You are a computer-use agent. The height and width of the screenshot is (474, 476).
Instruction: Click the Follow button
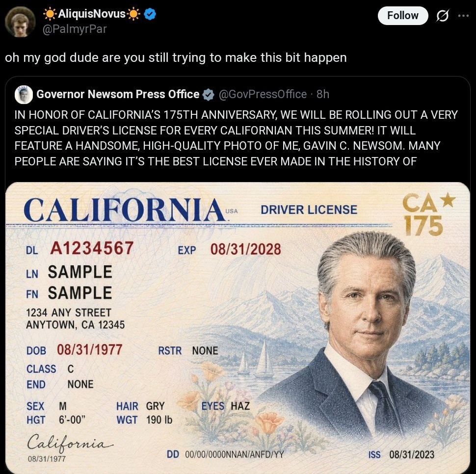[402, 16]
